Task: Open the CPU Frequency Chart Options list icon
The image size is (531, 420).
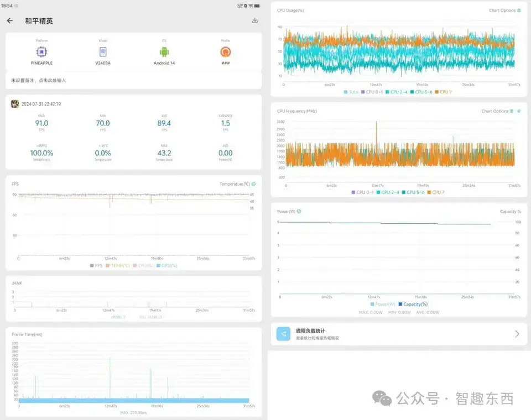Action: click(x=511, y=111)
